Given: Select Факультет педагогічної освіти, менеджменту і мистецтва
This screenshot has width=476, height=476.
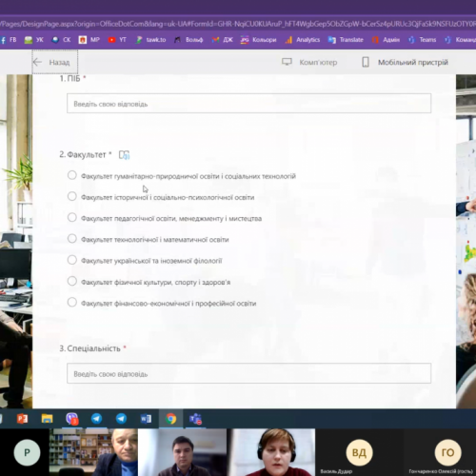Looking at the screenshot, I should click(165, 218).
